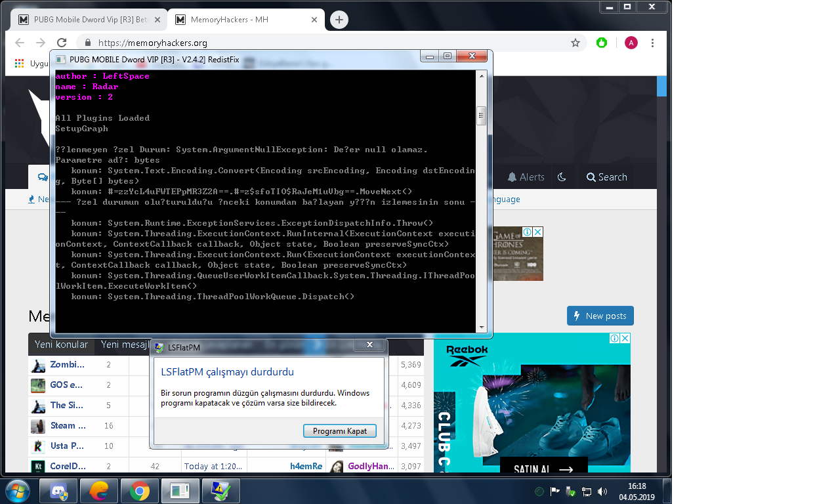This screenshot has width=836, height=504.
Task: Open Safely Remove Hardware tray icon
Action: coord(571,491)
